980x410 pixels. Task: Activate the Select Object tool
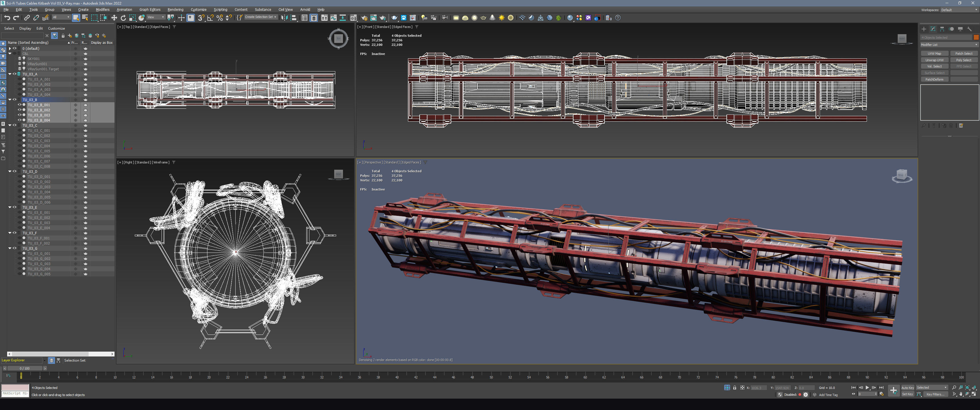76,18
